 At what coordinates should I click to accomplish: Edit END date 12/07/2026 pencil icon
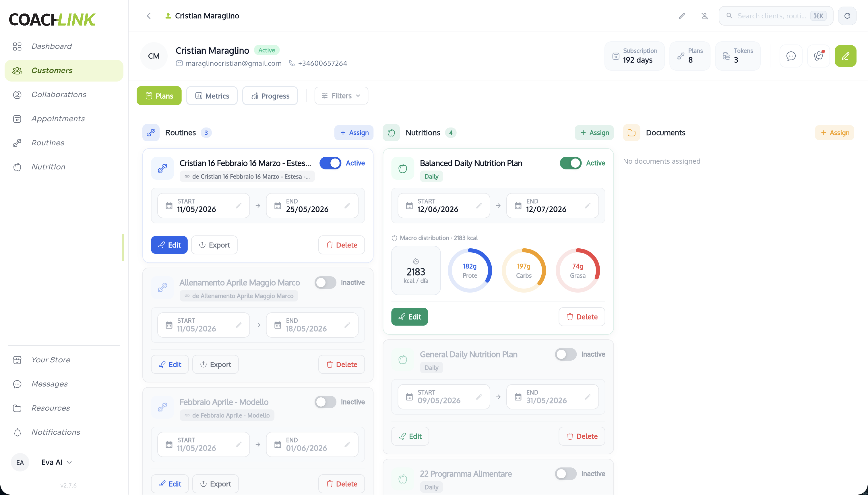coord(587,205)
